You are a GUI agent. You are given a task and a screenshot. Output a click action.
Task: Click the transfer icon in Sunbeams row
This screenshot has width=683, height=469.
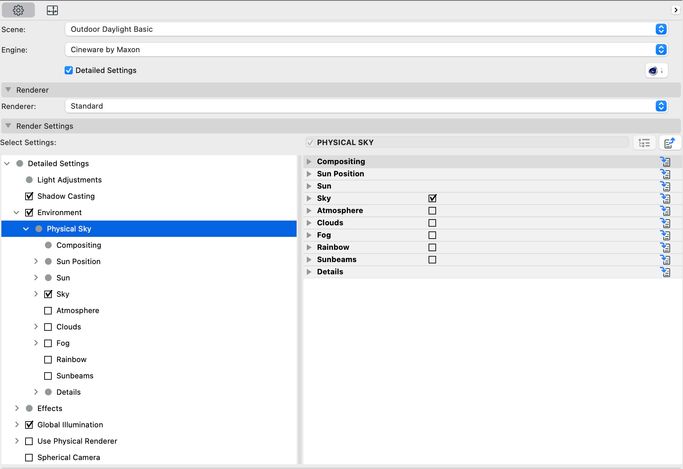pyautogui.click(x=665, y=260)
